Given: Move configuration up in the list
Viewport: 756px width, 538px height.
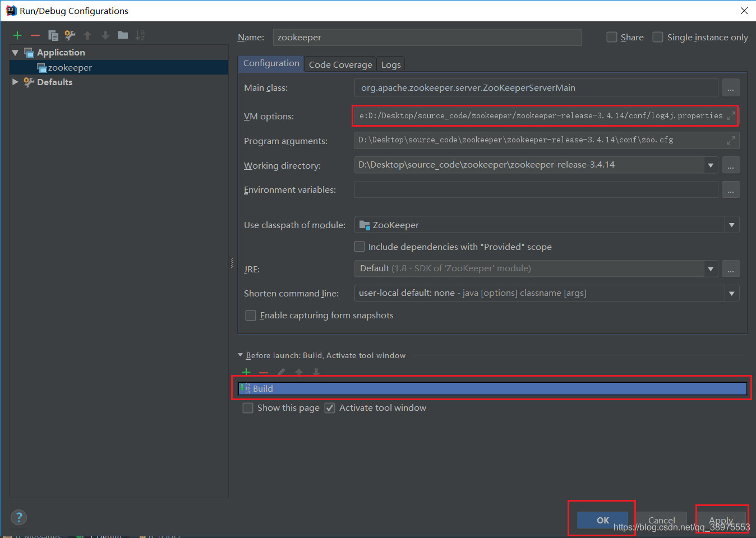Looking at the screenshot, I should (x=87, y=35).
